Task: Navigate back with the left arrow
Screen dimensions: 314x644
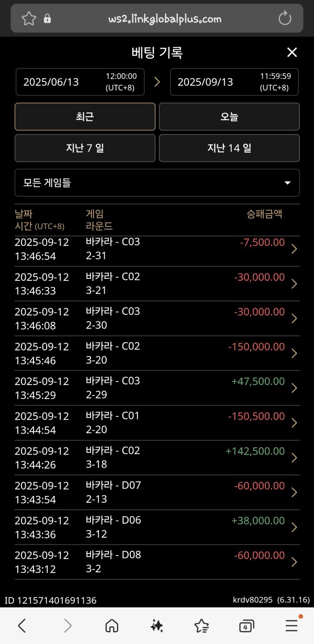Action: coord(22,626)
